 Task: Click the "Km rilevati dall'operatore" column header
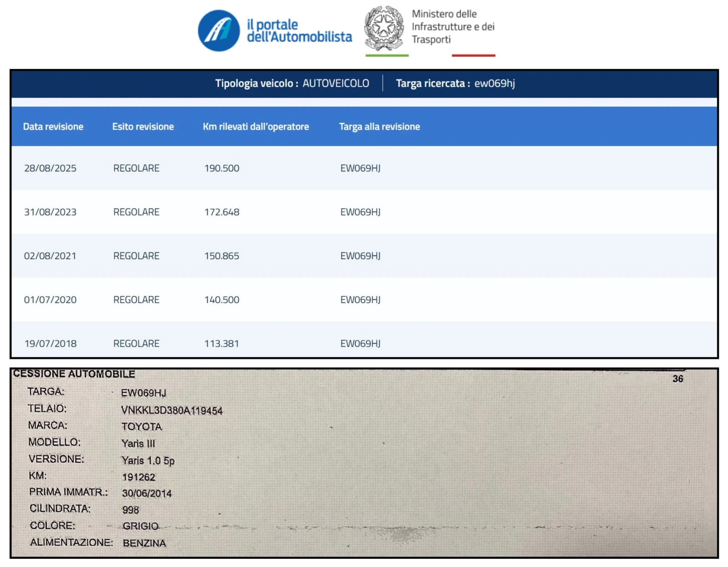pos(256,127)
